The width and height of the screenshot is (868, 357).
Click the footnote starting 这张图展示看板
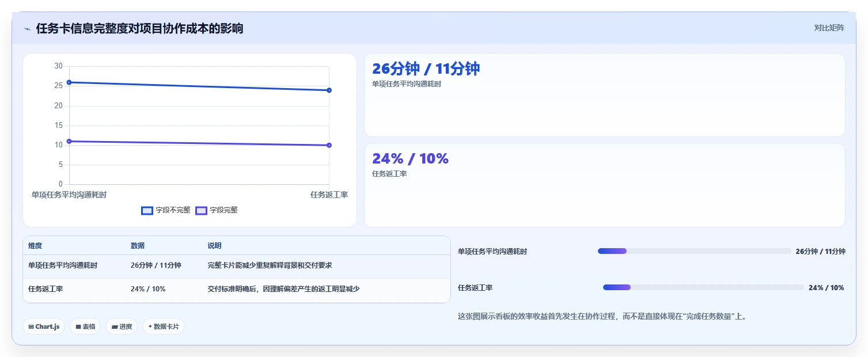602,317
